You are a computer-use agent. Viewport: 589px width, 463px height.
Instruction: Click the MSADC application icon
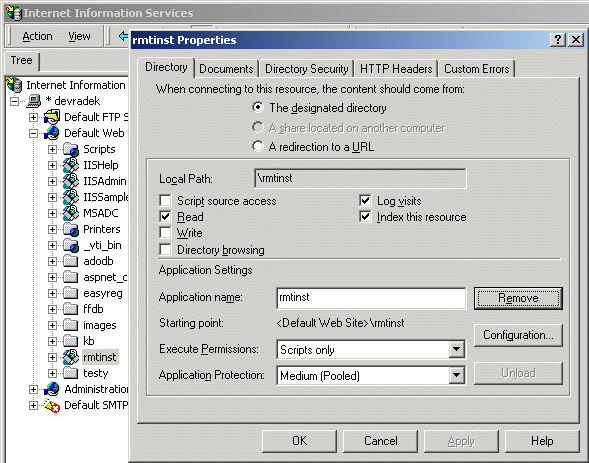[x=71, y=213]
